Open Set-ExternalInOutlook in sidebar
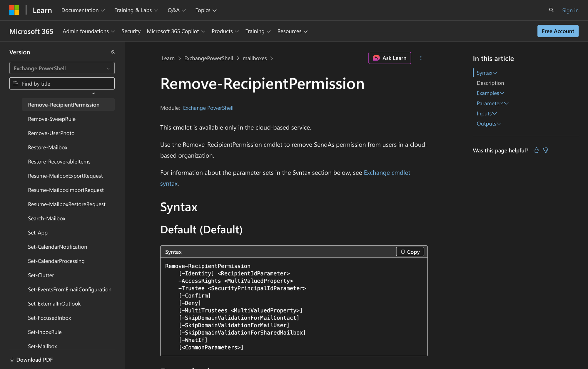The image size is (588, 369). point(54,304)
